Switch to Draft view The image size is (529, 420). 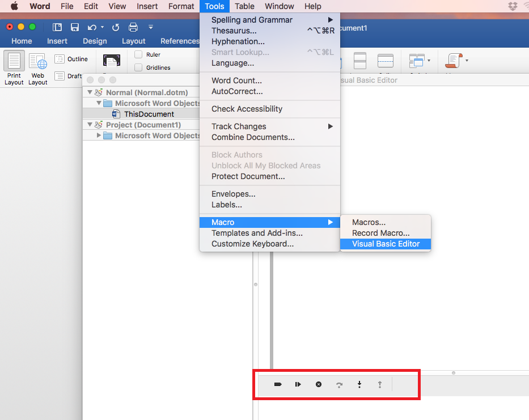[x=68, y=76]
